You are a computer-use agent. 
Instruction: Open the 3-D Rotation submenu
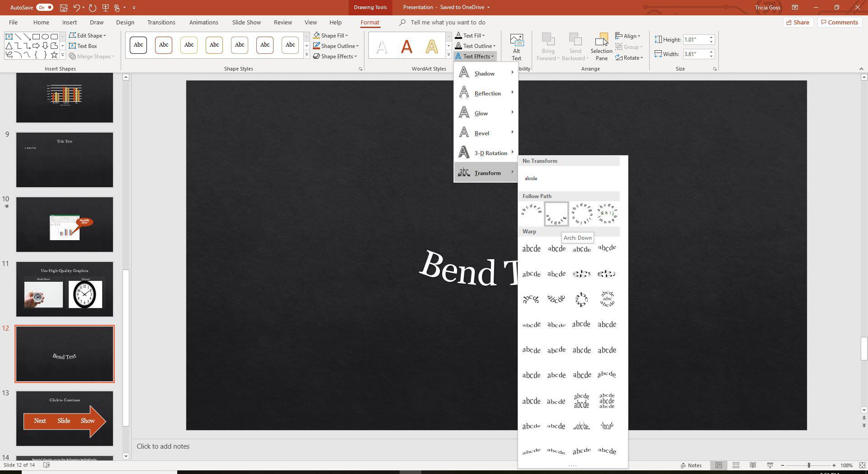(x=486, y=153)
